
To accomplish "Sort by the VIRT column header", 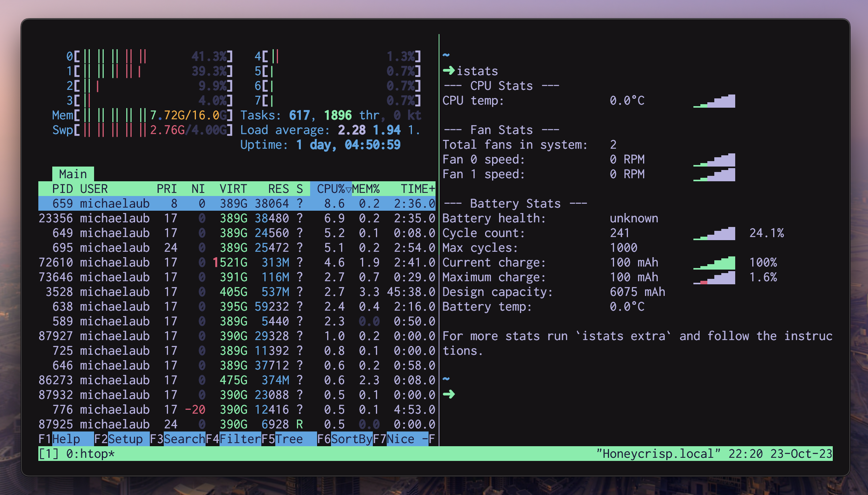I will [x=233, y=189].
